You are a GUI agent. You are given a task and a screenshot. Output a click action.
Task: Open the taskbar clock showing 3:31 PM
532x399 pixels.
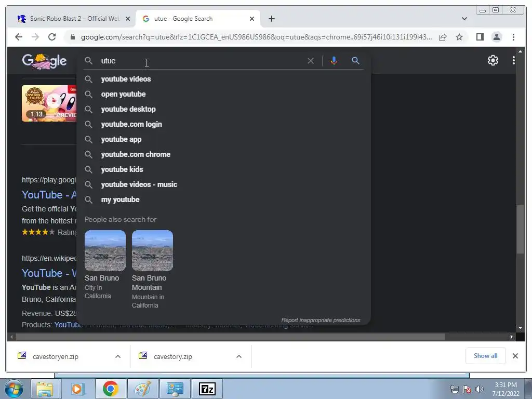click(x=506, y=389)
